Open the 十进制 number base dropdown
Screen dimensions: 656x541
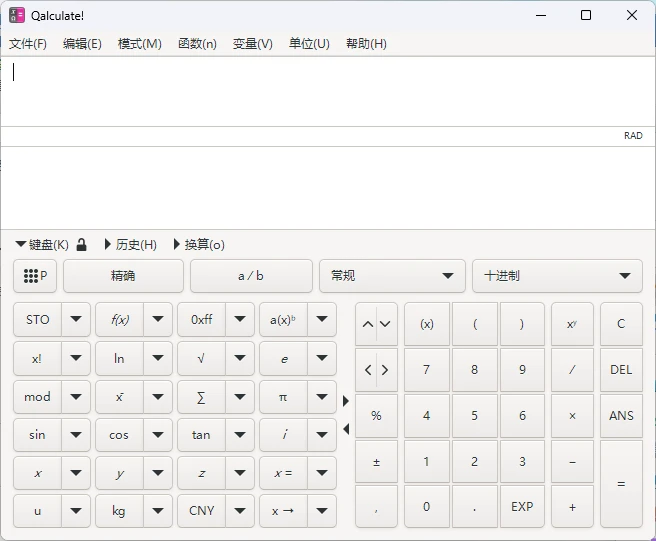click(x=557, y=276)
